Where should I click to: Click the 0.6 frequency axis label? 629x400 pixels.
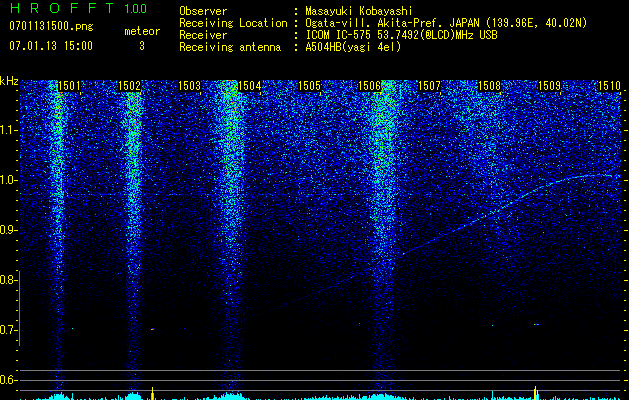pos(8,380)
